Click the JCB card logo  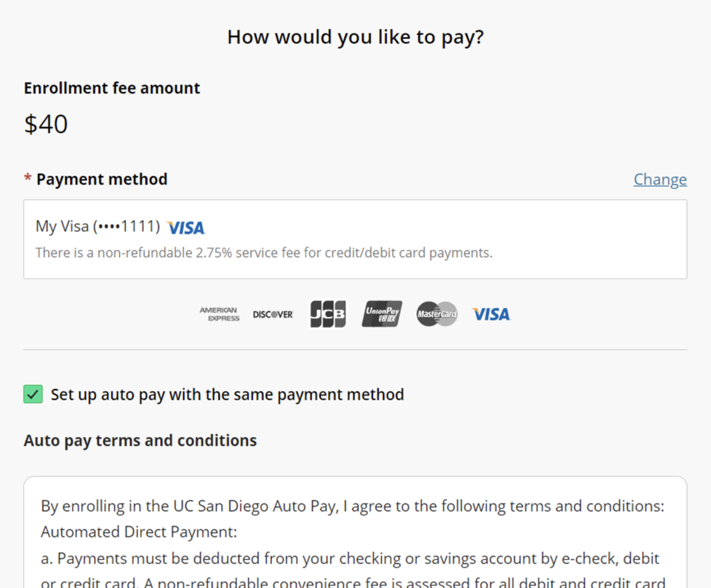[328, 314]
